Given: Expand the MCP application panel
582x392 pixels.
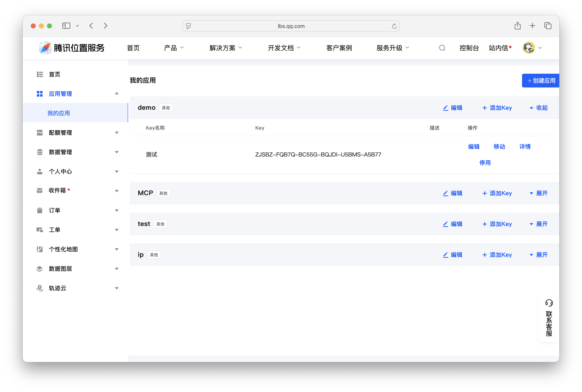Looking at the screenshot, I should coord(538,193).
